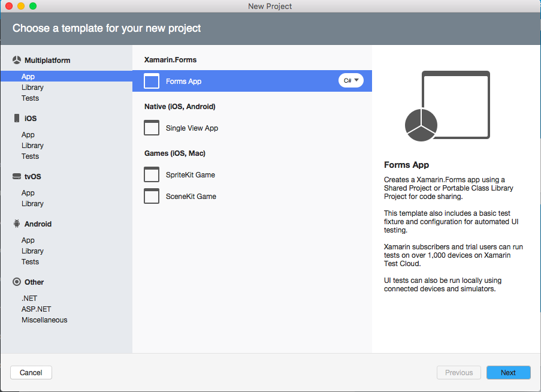This screenshot has height=392, width=541.
Task: Select the Single View App template icon
Action: coord(152,128)
